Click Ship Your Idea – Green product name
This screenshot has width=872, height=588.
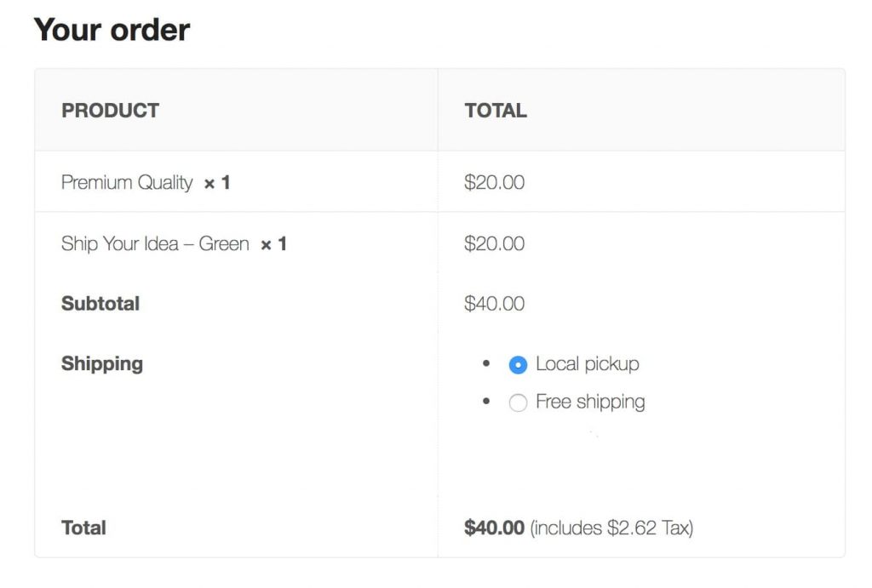(x=155, y=244)
